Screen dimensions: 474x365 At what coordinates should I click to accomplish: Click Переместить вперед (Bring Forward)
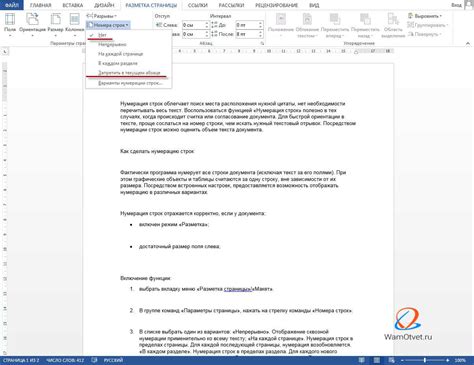334,24
